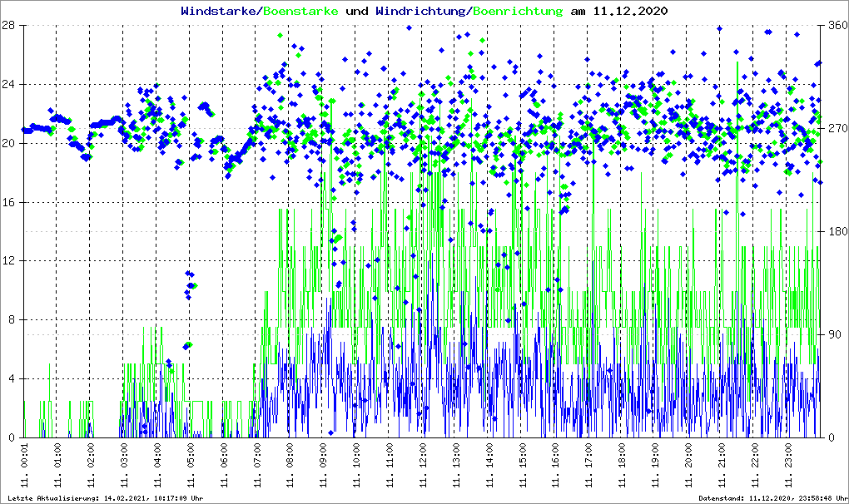Click the 28 value on the left axis
Viewport: 849px width, 504px height.
(x=11, y=26)
